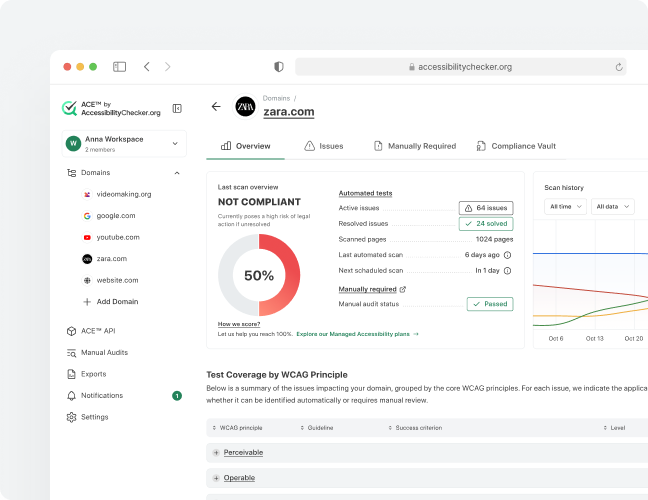Go back with browser back arrow

147,67
